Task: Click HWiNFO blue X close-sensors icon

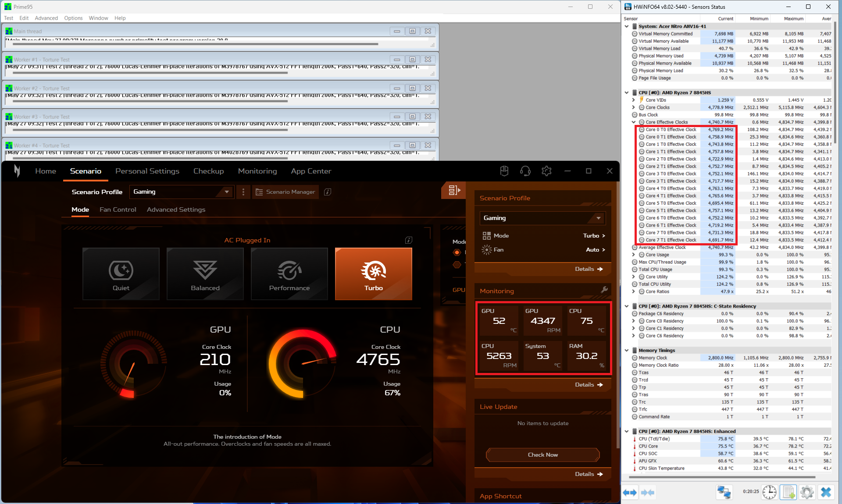Action: pos(826,492)
